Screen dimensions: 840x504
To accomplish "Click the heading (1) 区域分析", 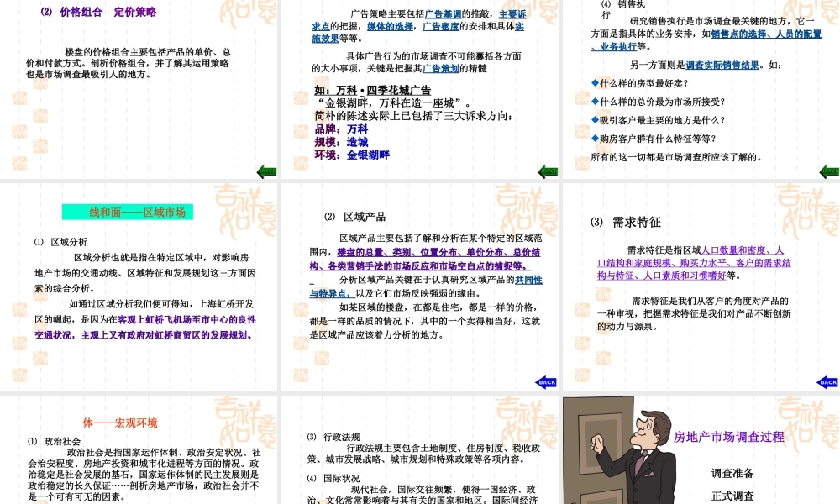I will click(x=60, y=242).
